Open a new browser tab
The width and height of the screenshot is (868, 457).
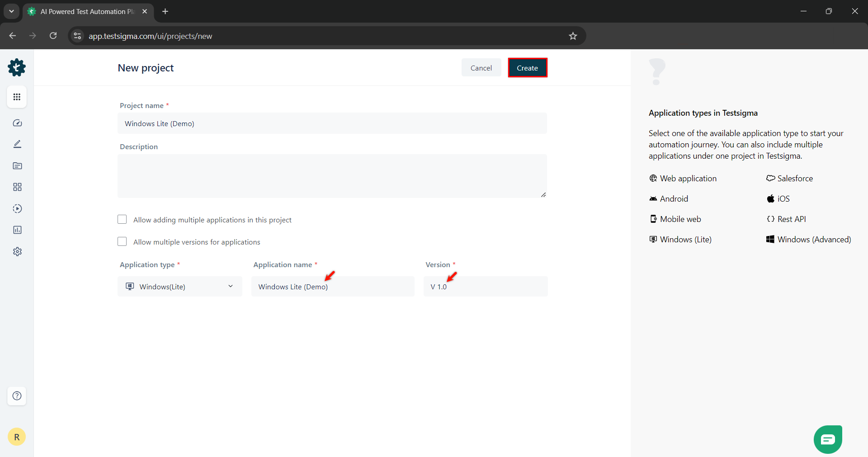165,11
